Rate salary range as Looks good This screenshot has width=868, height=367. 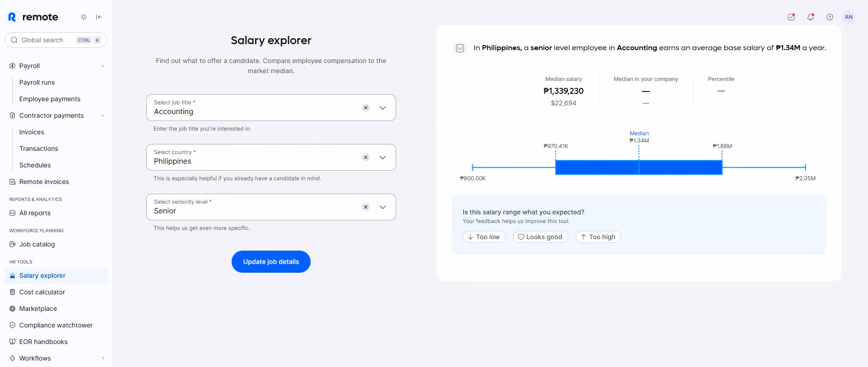pos(540,237)
